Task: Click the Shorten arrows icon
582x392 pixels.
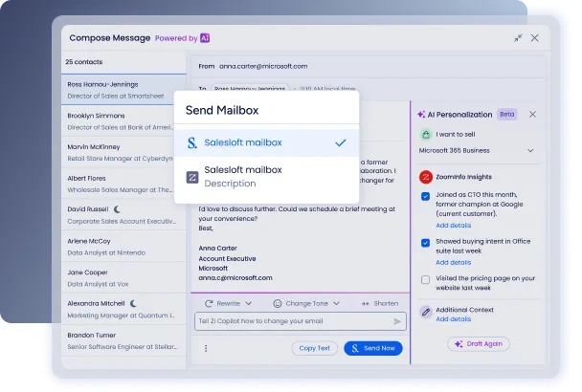Action: point(366,304)
